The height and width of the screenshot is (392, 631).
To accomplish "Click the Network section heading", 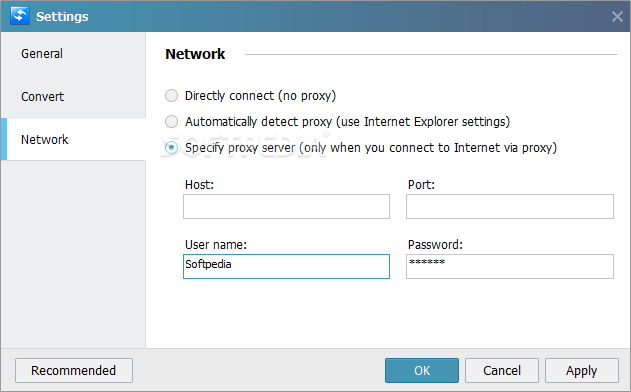I will pos(195,54).
